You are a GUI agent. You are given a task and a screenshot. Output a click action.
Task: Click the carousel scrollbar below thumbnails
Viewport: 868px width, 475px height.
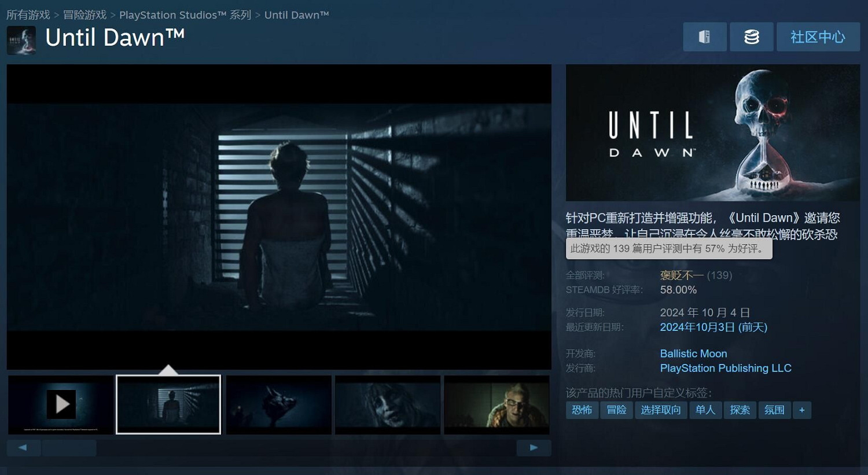pos(69,447)
